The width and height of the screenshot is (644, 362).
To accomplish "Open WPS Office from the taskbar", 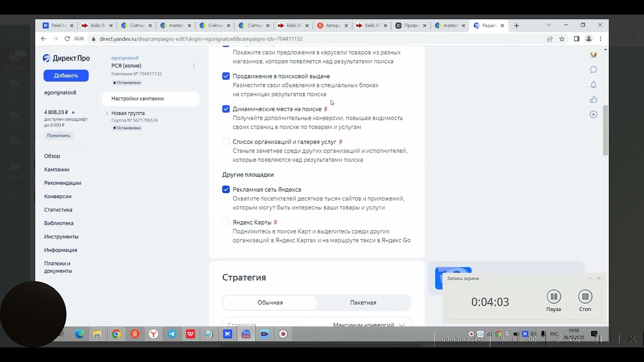I will click(x=191, y=334).
